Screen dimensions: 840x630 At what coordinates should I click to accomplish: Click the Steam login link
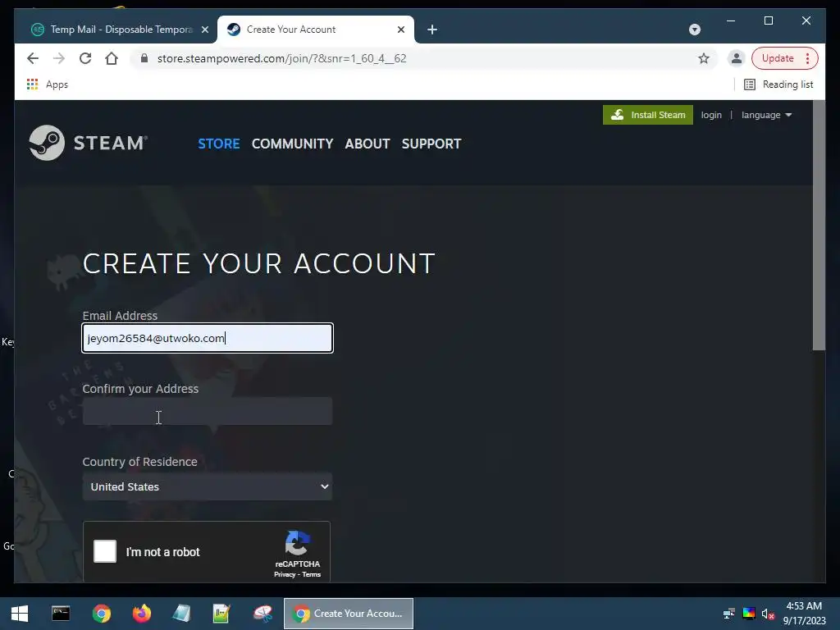(711, 115)
